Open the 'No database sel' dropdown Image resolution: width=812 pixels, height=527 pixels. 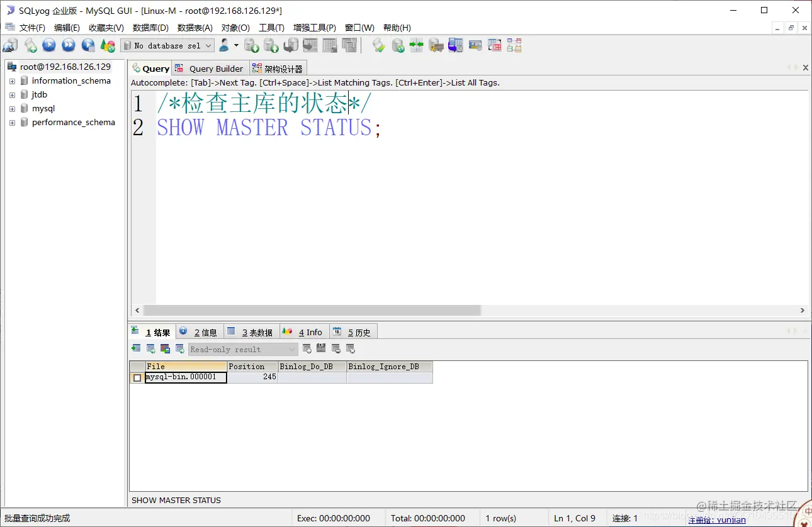click(x=167, y=45)
